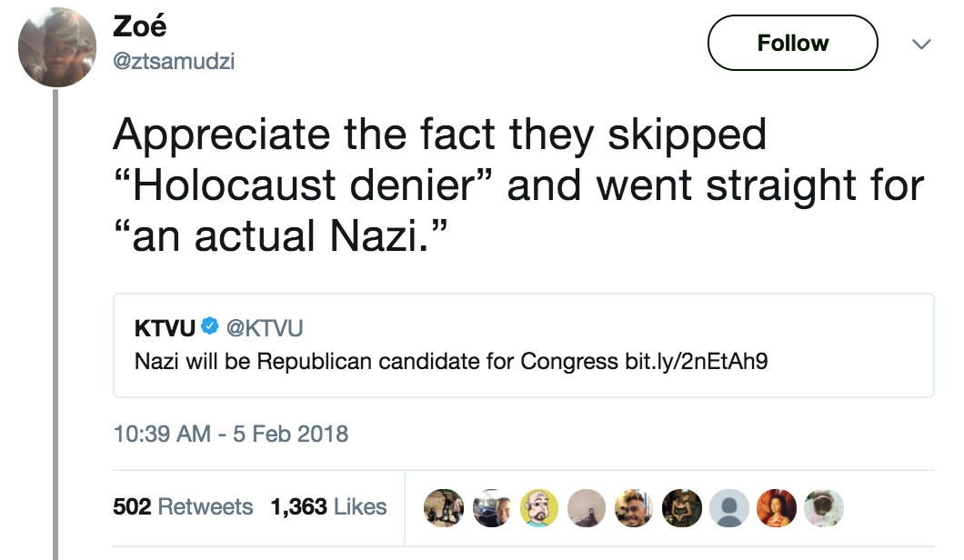The image size is (964, 560).
Task: Visit the @KTVU handle in quoted tweet
Action: click(264, 327)
